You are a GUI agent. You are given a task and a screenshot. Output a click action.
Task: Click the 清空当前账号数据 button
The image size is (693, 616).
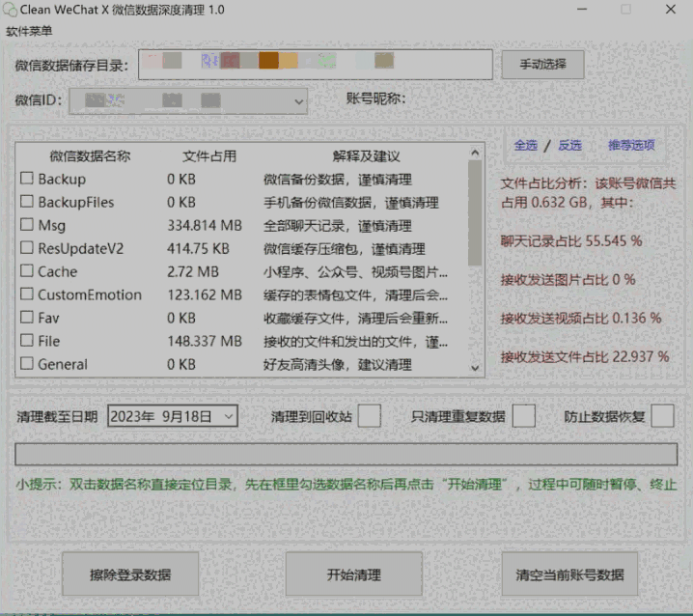569,574
